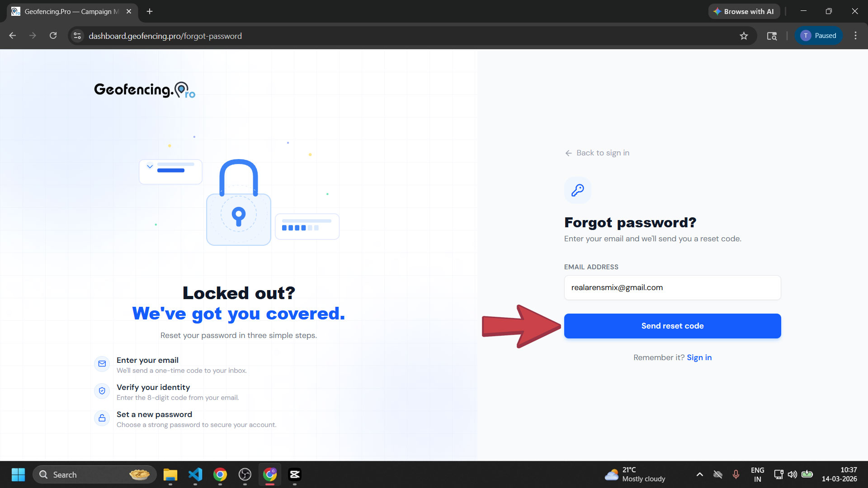This screenshot has height=488, width=868.
Task: Click the Browse with AI button
Action: pyautogui.click(x=744, y=11)
